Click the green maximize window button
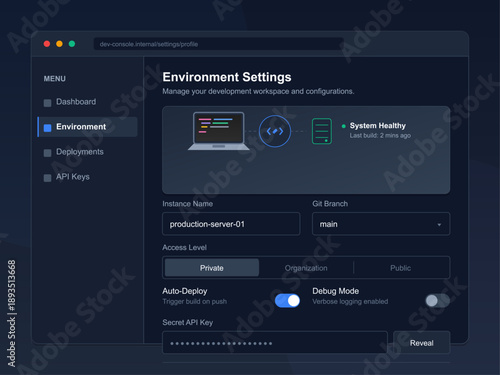500x375 pixels. coord(72,44)
